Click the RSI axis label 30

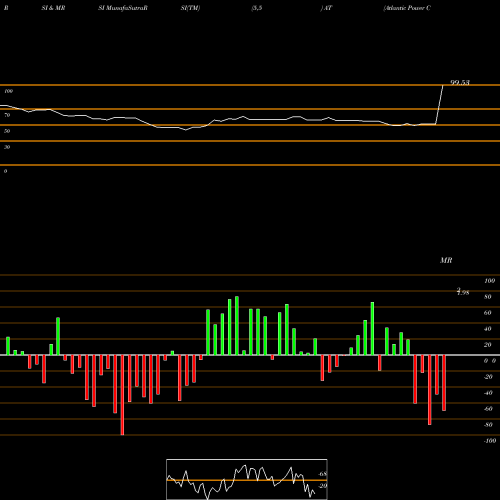tap(7, 147)
